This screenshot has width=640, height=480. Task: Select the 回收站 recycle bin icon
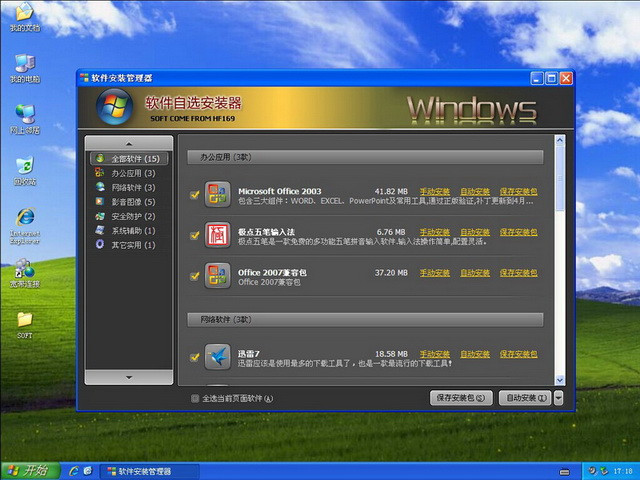tap(25, 171)
